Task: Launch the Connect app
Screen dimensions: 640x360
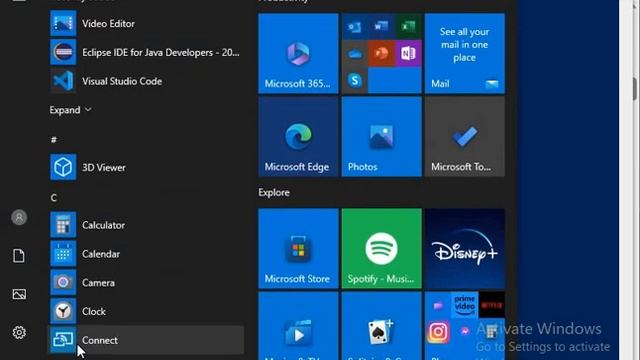Action: click(x=146, y=340)
